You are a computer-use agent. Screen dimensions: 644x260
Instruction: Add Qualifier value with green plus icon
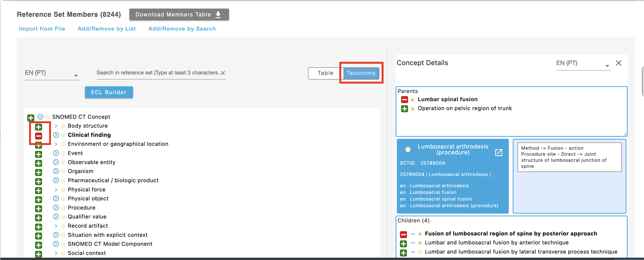click(x=39, y=218)
